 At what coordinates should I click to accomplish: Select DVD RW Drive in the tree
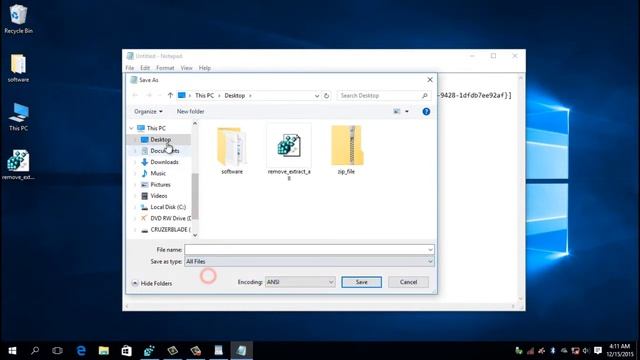coord(170,218)
